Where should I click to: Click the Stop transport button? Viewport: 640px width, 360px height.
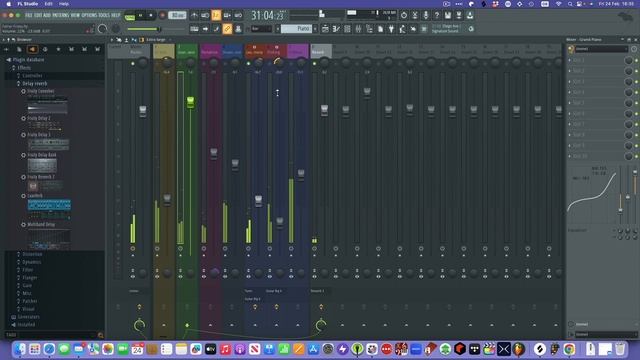tap(151, 16)
